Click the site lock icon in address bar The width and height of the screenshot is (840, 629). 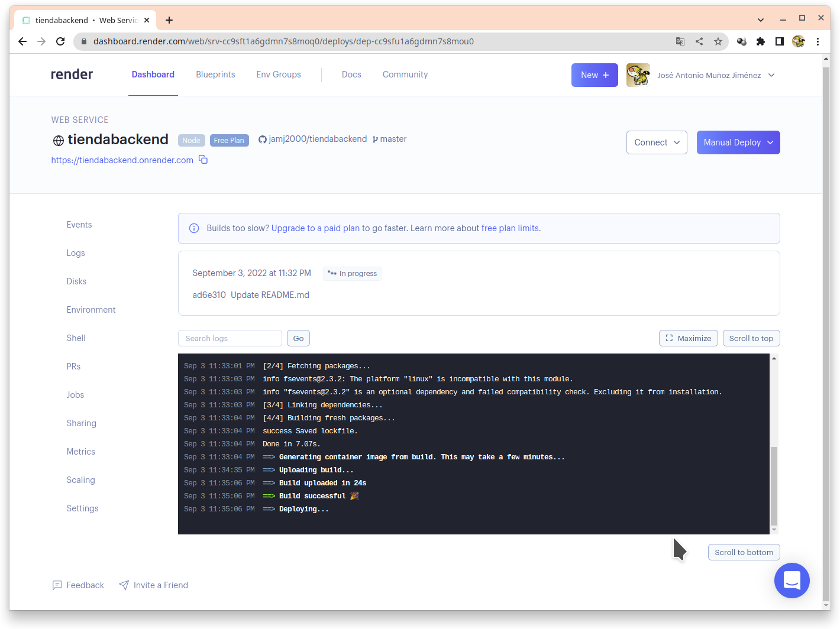pos(84,41)
